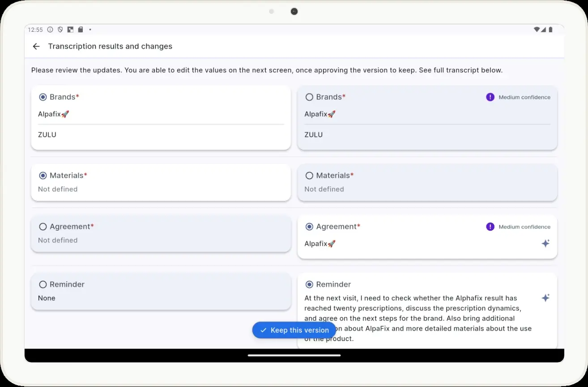
Task: Select the right Reminder radio button
Action: click(x=309, y=284)
